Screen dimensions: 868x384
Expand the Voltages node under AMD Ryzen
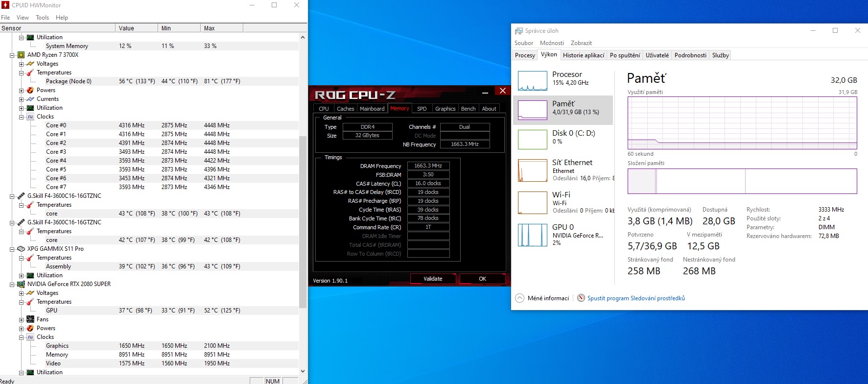click(x=21, y=64)
